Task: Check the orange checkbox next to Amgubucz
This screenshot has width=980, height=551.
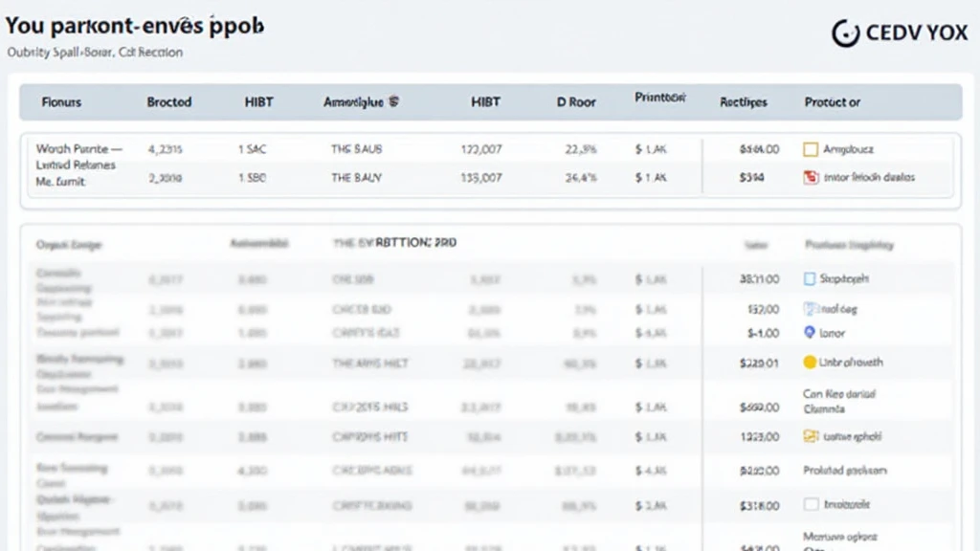Action: [812, 149]
